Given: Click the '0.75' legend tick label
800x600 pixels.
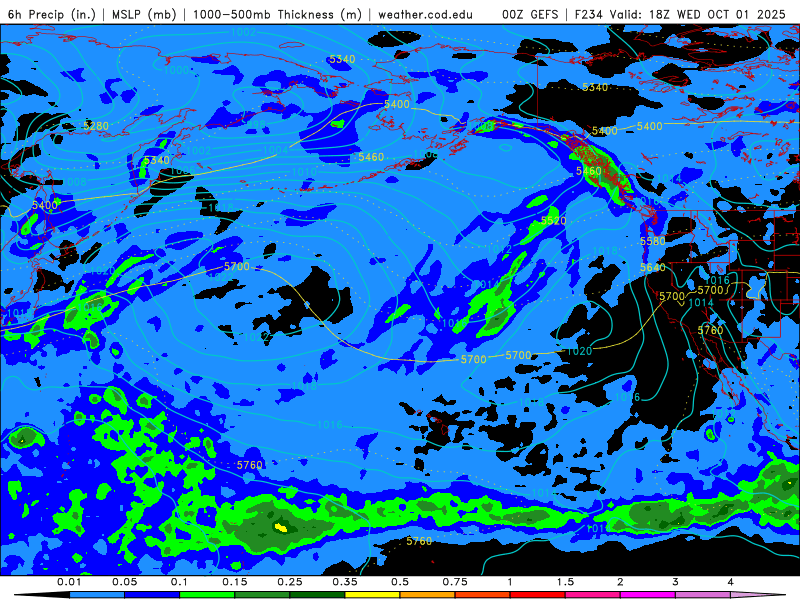Looking at the screenshot, I should point(455,582).
